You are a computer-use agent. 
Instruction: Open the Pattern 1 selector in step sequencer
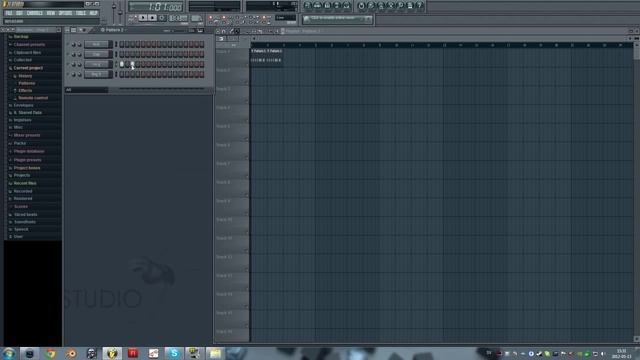click(x=112, y=30)
